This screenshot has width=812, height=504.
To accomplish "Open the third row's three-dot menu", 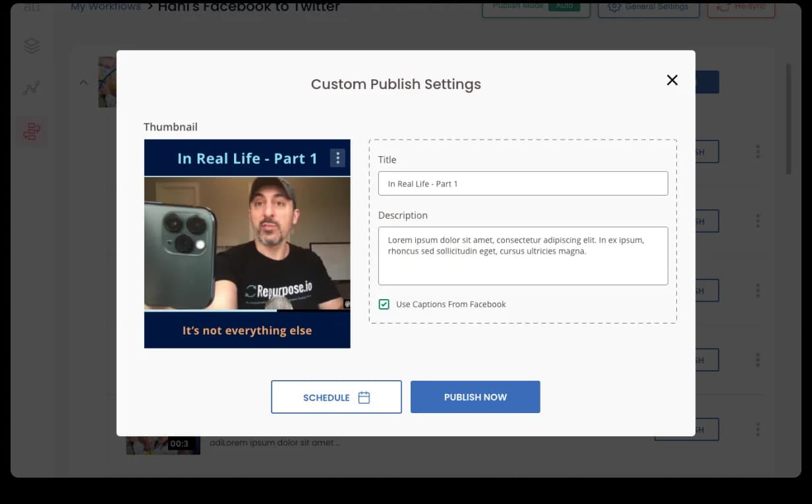I will [x=757, y=291].
